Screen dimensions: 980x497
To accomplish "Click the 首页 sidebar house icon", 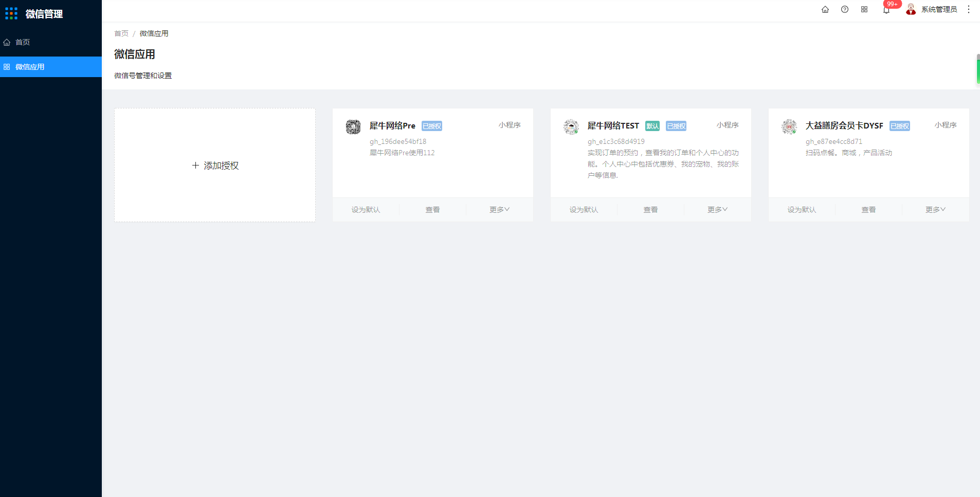I will [7, 42].
